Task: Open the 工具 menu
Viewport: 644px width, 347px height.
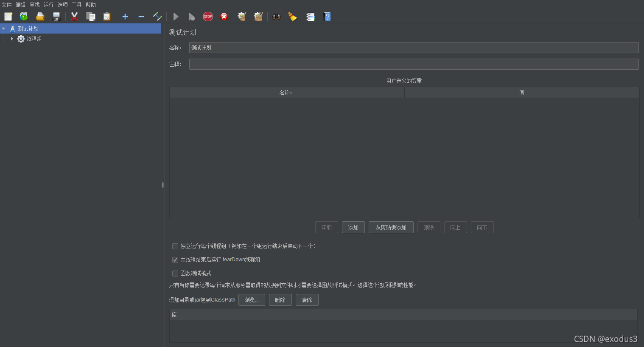Action: click(77, 5)
